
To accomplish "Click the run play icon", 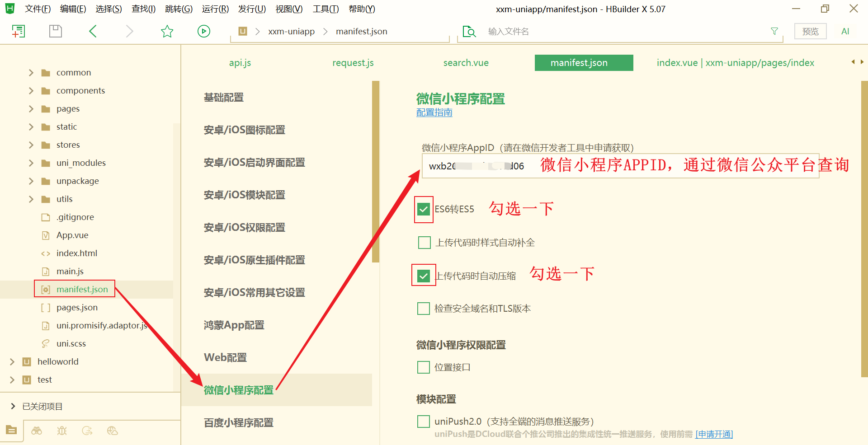I will [x=204, y=31].
